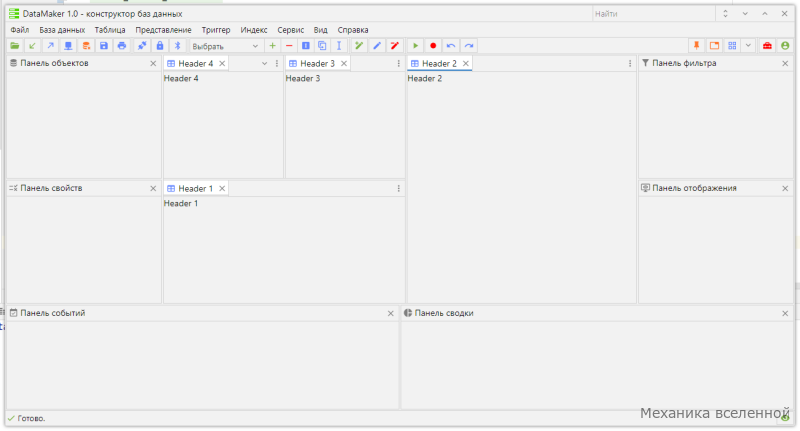Click the green open folder toolbar icon
The height and width of the screenshot is (431, 800).
click(15, 46)
